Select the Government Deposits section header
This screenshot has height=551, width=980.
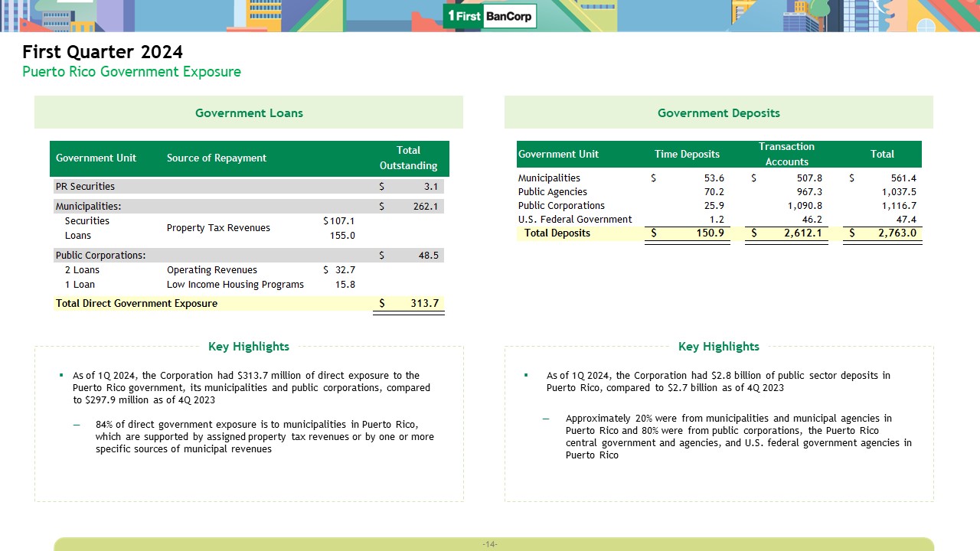(x=718, y=113)
